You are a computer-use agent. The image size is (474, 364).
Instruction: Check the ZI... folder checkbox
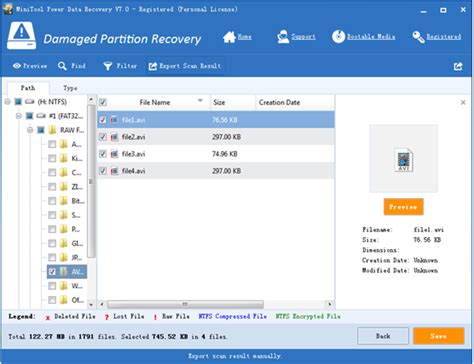point(52,187)
